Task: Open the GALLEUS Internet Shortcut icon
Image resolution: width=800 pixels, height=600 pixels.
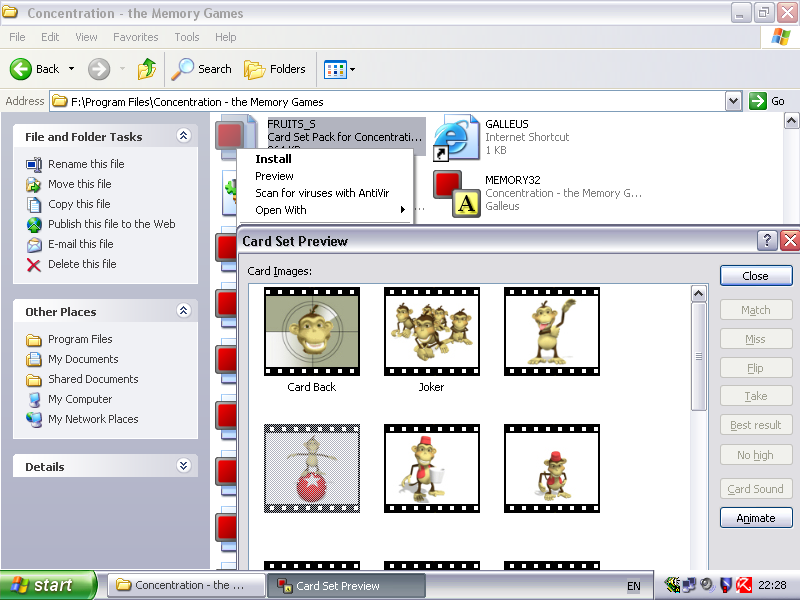Action: click(x=453, y=137)
